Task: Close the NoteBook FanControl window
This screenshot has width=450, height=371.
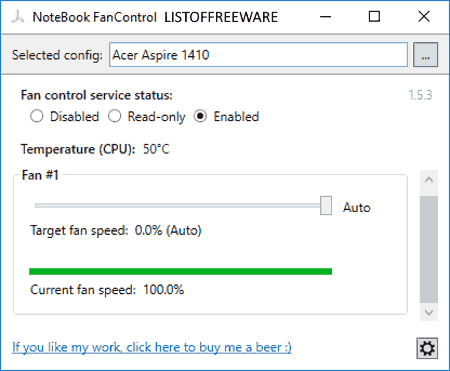Action: (x=424, y=17)
